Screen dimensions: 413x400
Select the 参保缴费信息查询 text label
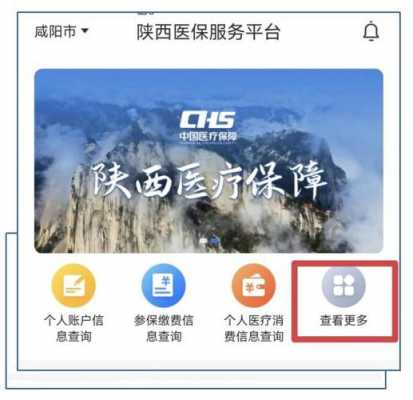[x=164, y=328]
